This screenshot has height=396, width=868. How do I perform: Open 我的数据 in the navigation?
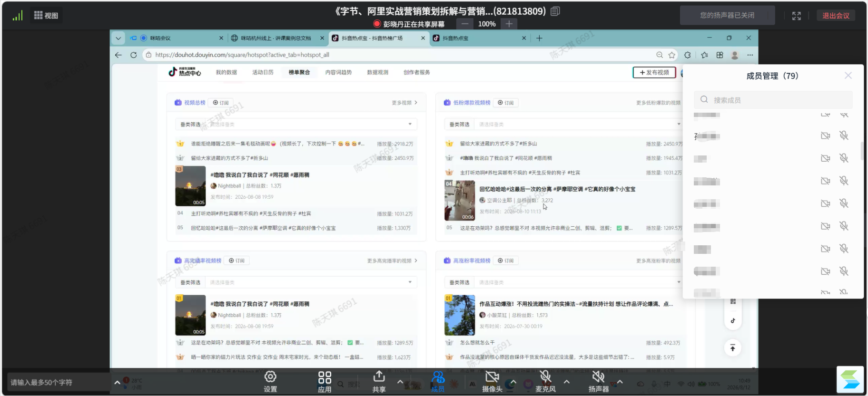tap(226, 72)
